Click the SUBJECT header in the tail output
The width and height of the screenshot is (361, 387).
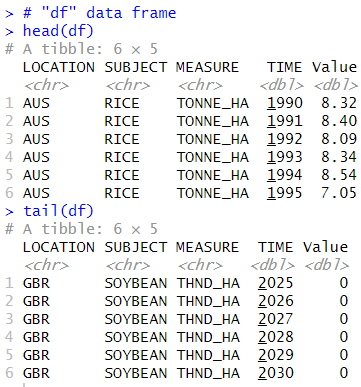click(x=136, y=247)
